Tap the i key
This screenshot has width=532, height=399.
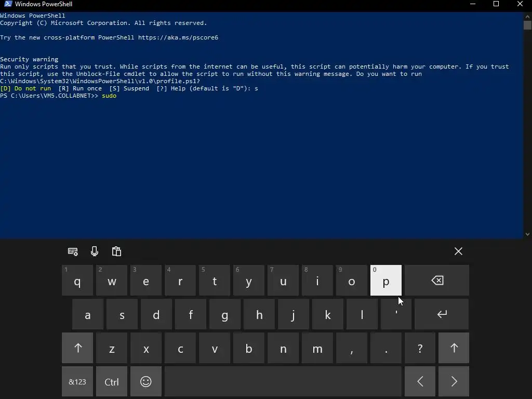click(317, 280)
